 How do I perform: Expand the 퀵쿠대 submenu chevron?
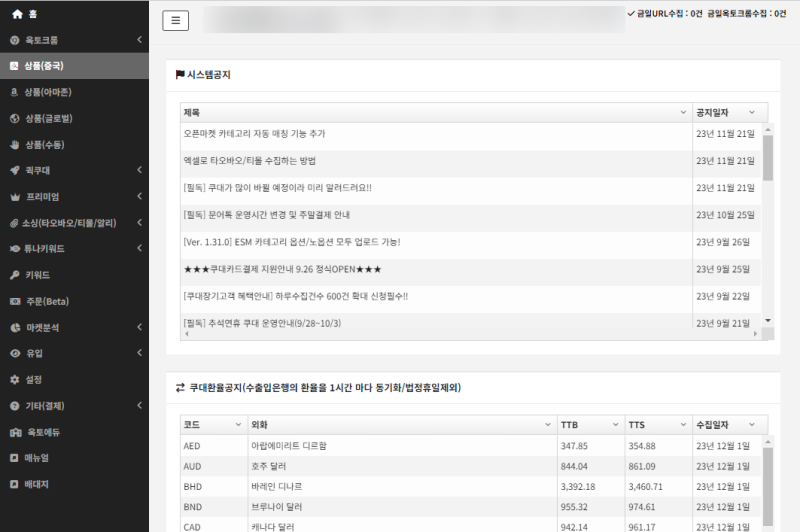pyautogui.click(x=139, y=170)
